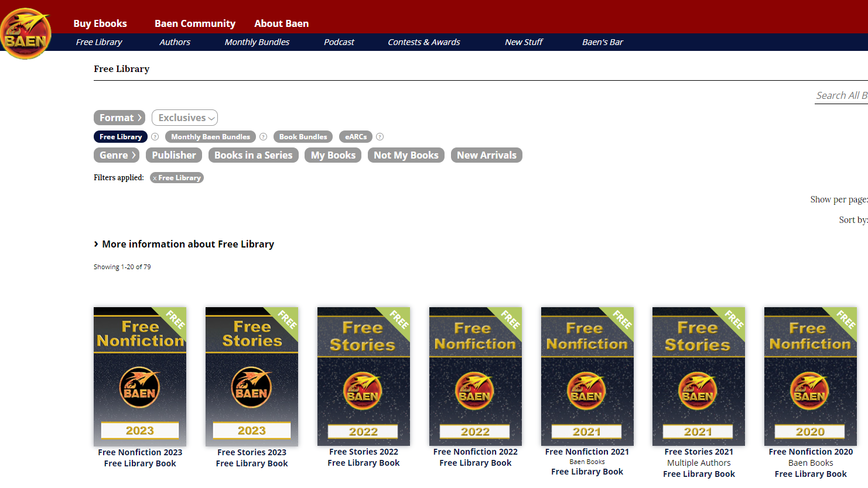Screen dimensions: 868x488
Task: Click help icon beside Monthly Baen Bundles
Action: (x=264, y=137)
